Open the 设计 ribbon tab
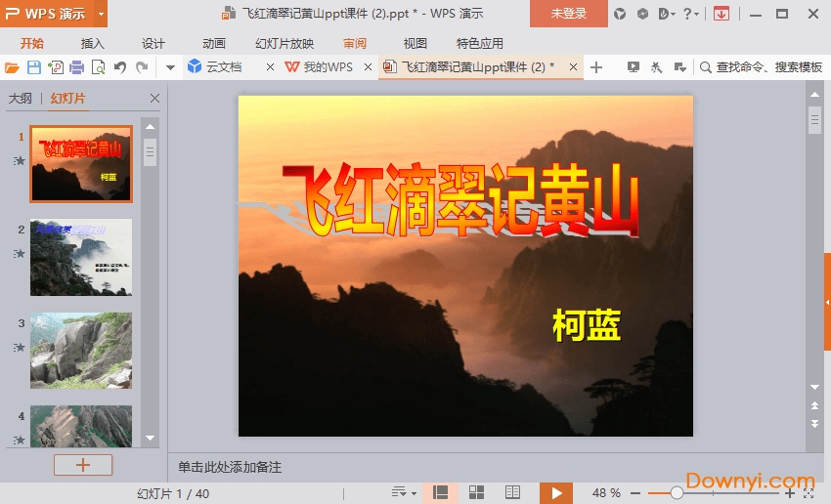The height and width of the screenshot is (504, 831). [x=153, y=43]
